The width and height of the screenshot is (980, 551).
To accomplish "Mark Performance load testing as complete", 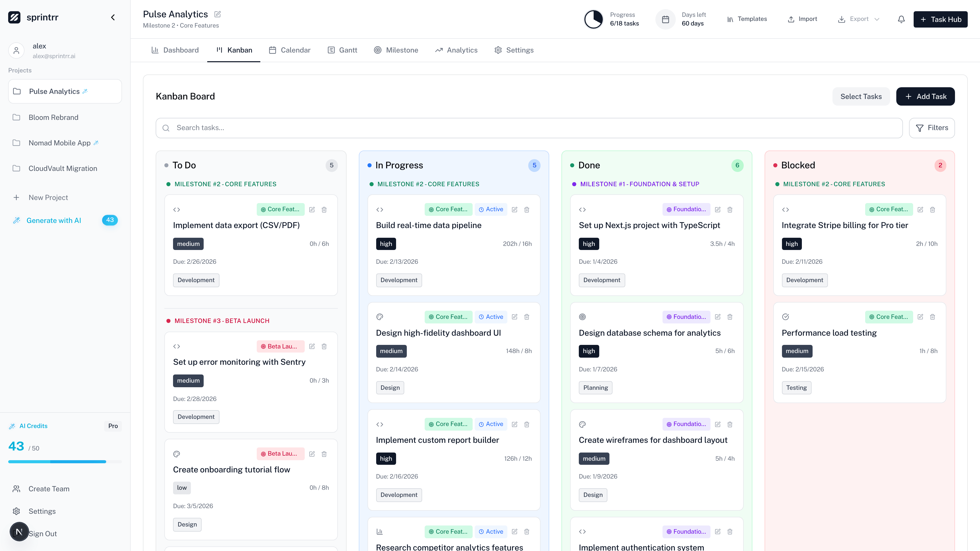I will pos(786,317).
